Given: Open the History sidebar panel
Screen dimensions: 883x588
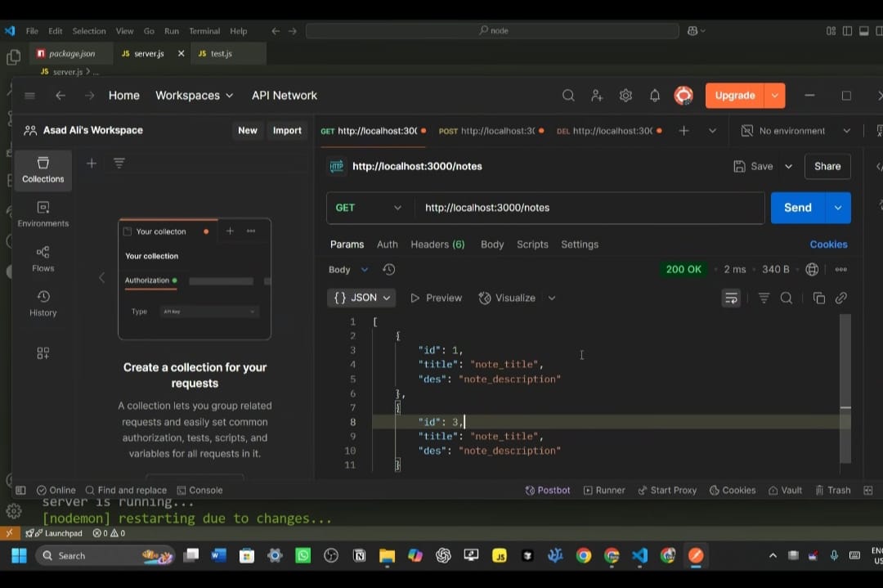Looking at the screenshot, I should pos(43,303).
